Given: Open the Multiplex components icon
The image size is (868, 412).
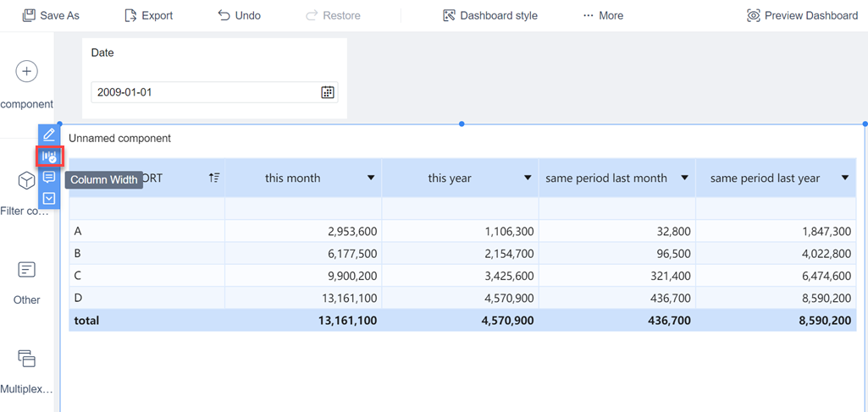Looking at the screenshot, I should [26, 359].
